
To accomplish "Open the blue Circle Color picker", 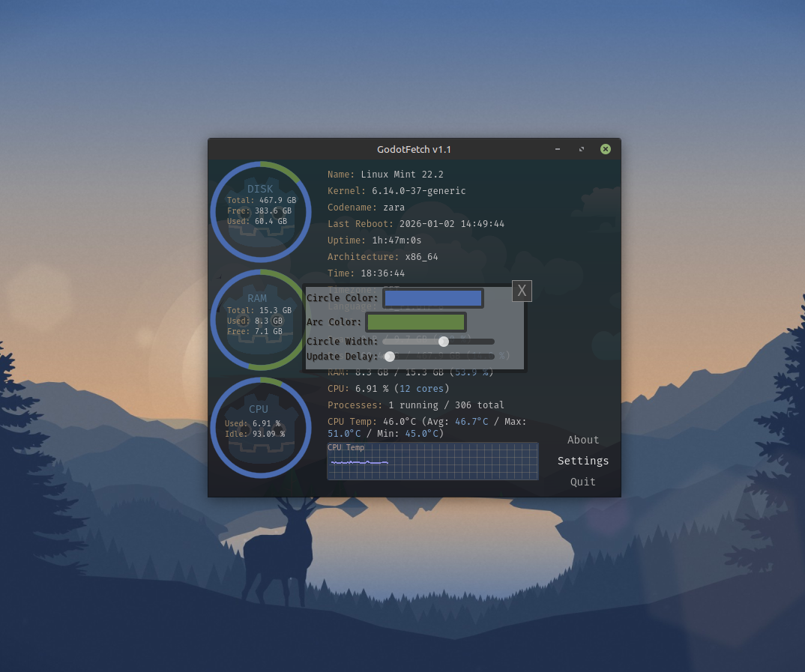I will point(432,298).
